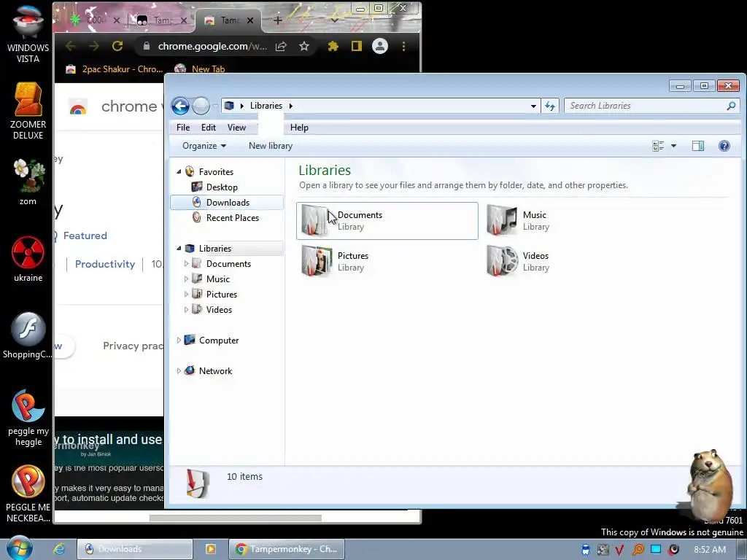747x560 pixels.
Task: Click the Chrome share page icon
Action: coord(281,46)
